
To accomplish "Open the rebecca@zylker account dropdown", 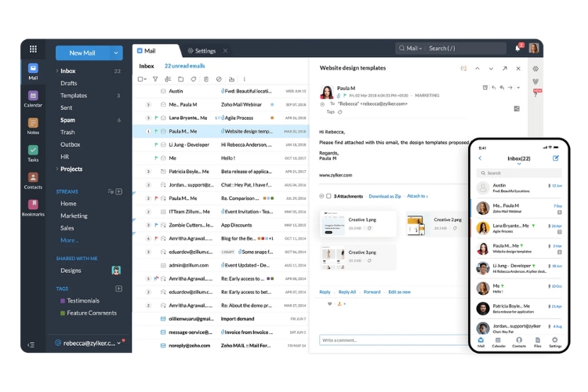I will coord(119,343).
